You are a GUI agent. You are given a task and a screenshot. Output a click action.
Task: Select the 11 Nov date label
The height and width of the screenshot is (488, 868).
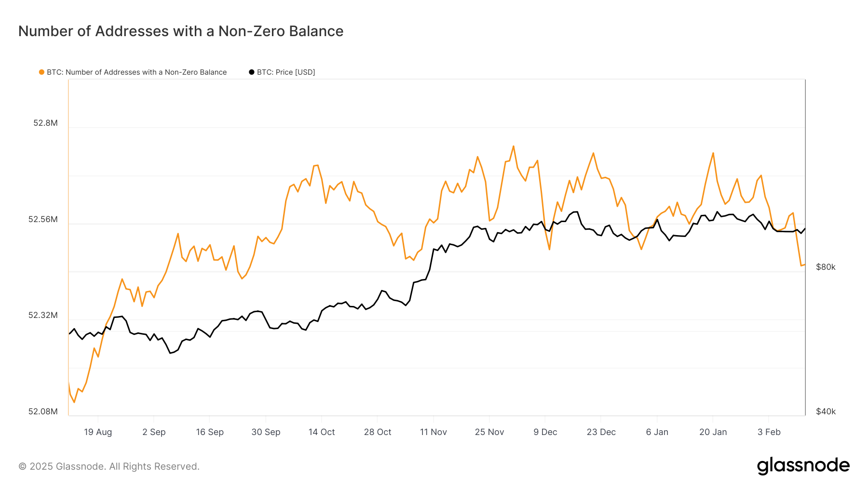[x=433, y=432]
